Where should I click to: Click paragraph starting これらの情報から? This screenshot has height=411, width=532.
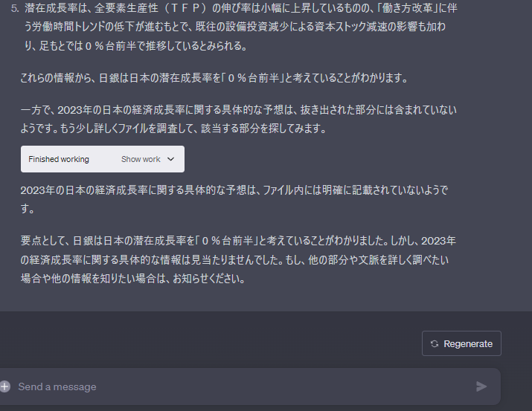point(214,78)
